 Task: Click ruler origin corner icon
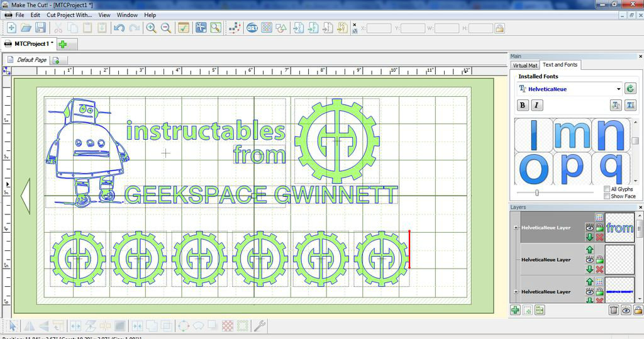tap(7, 70)
